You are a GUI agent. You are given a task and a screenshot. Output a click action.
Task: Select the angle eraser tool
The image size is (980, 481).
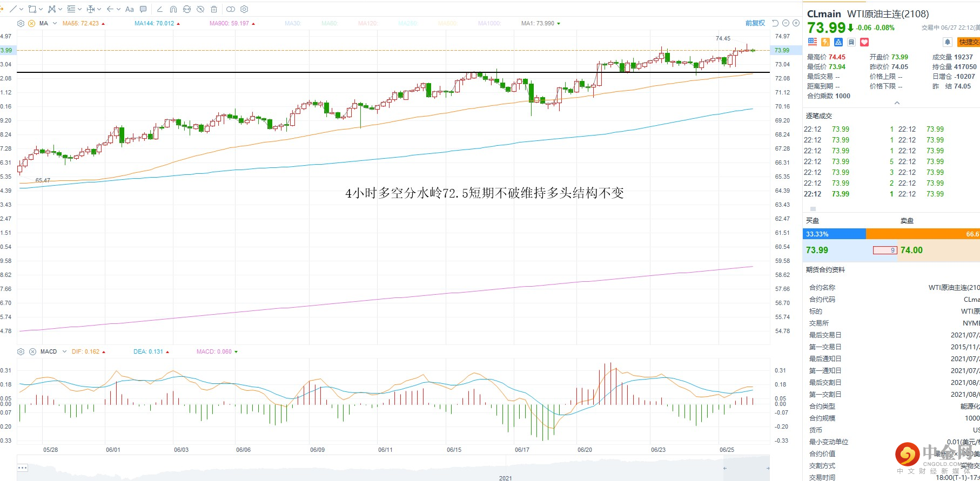coord(160,9)
